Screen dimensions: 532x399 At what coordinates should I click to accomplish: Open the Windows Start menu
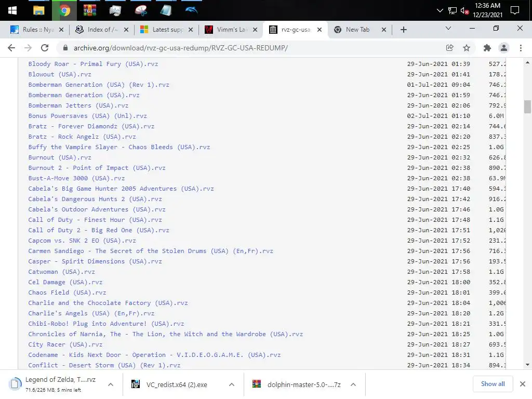point(12,10)
